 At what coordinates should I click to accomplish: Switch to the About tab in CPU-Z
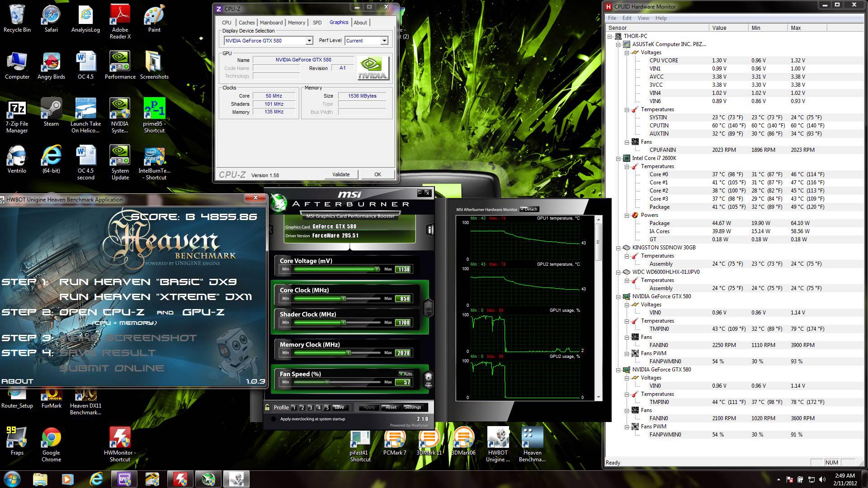click(x=360, y=23)
